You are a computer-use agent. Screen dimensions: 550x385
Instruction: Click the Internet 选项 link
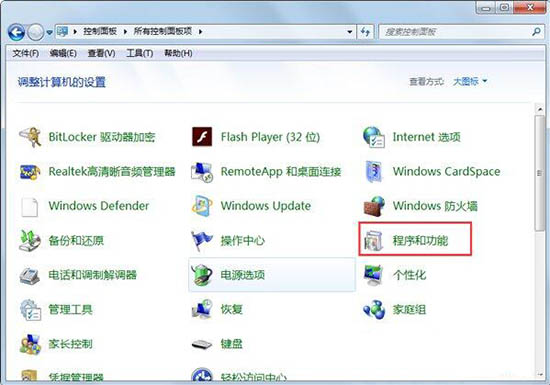coord(426,137)
